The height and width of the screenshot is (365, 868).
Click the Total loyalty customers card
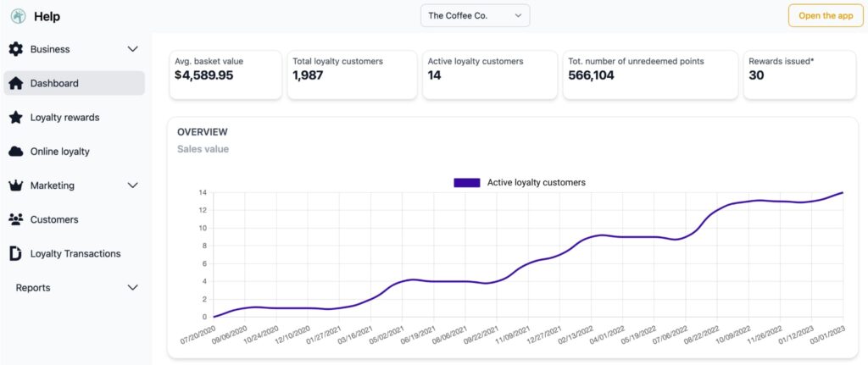(x=352, y=75)
